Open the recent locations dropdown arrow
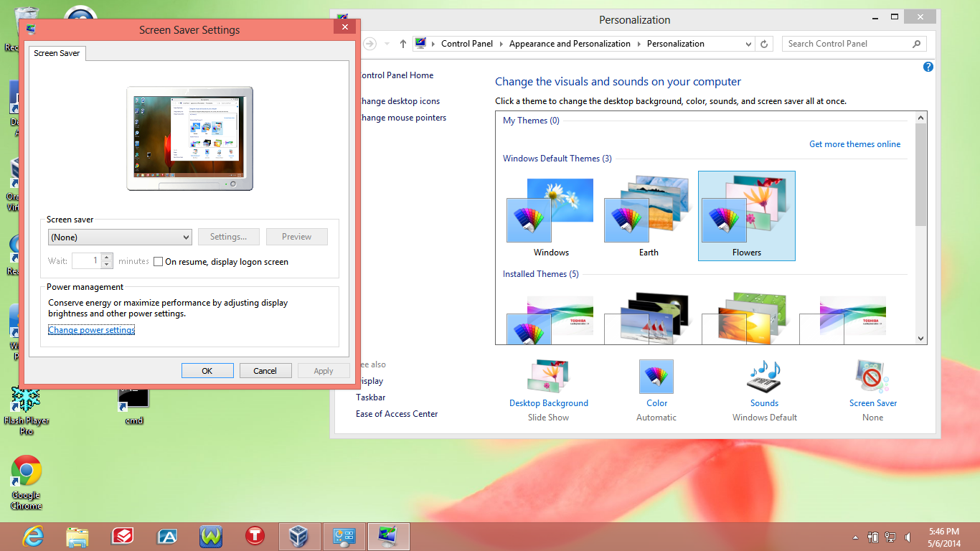980x551 pixels. [387, 44]
